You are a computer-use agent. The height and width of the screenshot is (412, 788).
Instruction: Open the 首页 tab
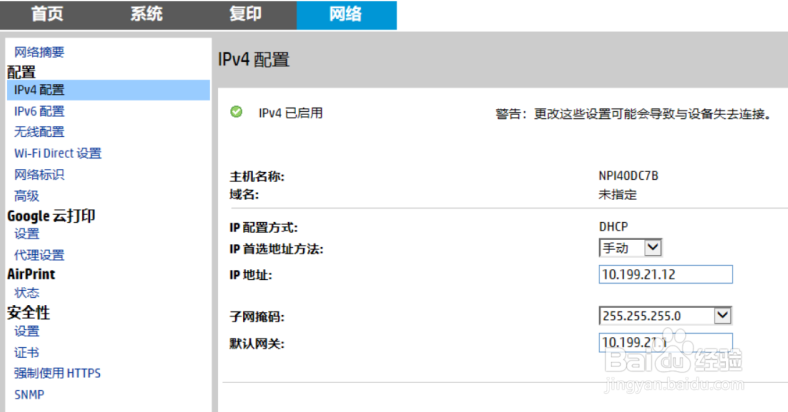point(47,14)
